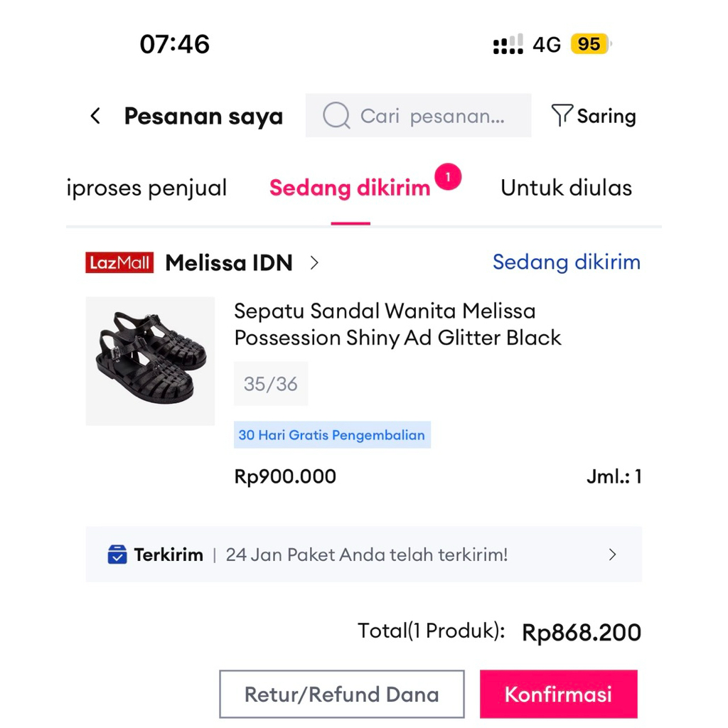The height and width of the screenshot is (728, 728).
Task: Open the sandal product thumbnail
Action: (150, 360)
